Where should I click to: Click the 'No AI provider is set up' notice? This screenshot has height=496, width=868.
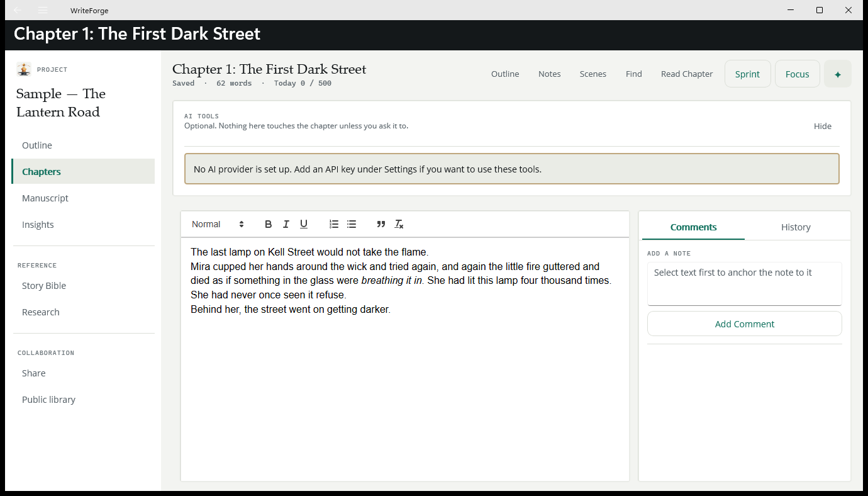pos(511,169)
